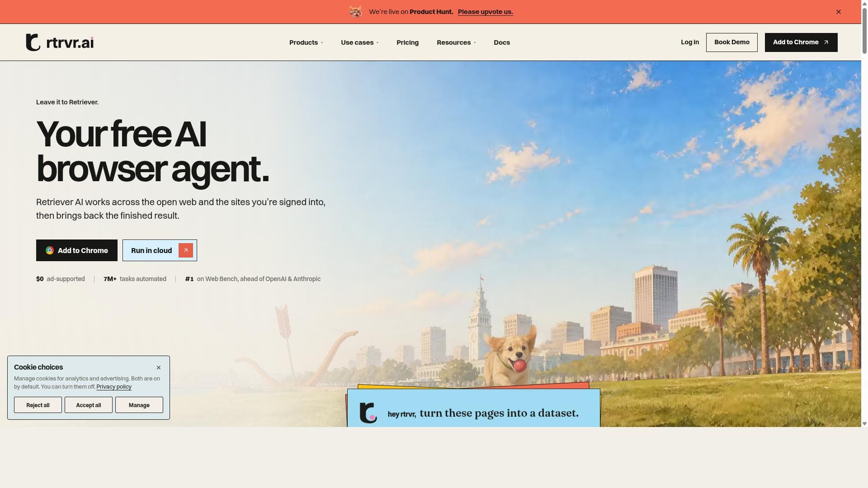
Task: Follow the Please upvote us link
Action: (x=485, y=12)
